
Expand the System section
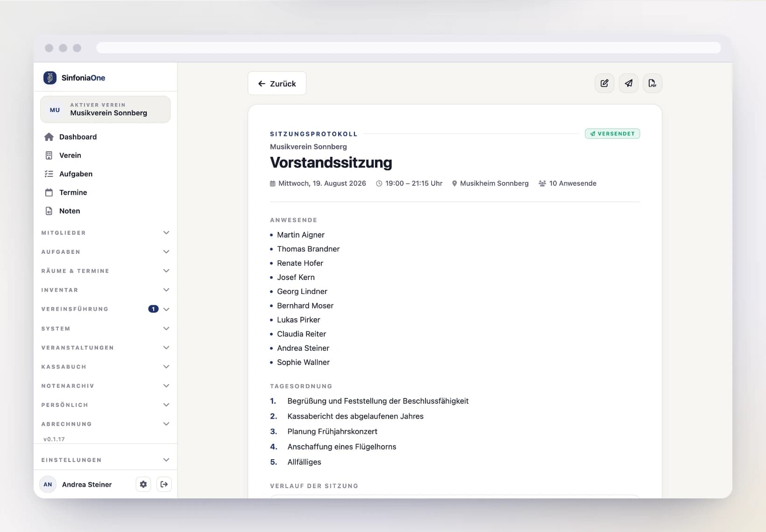[105, 329]
